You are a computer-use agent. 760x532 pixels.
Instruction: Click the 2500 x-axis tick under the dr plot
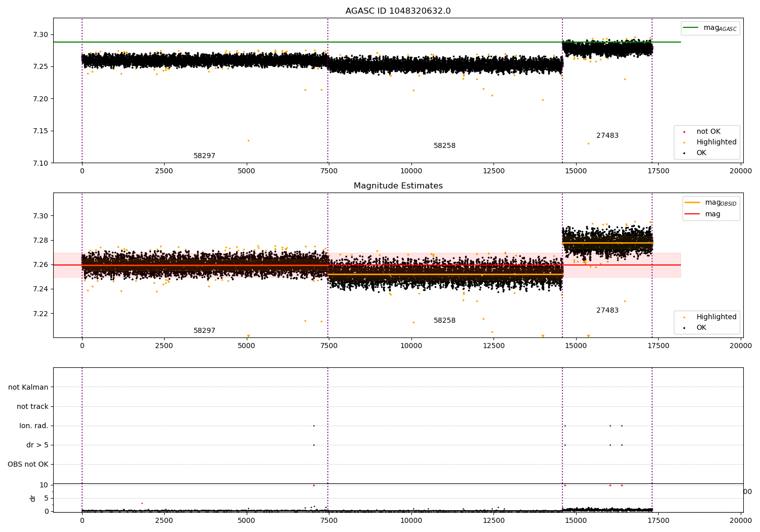point(164,521)
